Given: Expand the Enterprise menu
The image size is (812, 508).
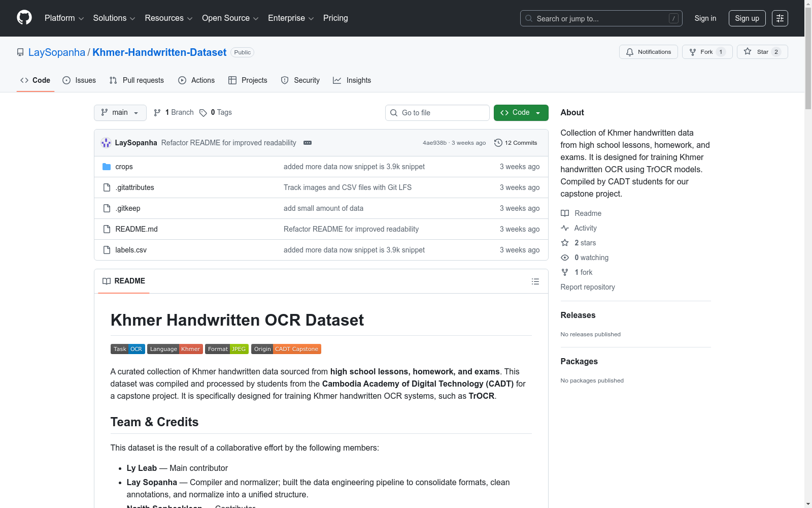Looking at the screenshot, I should 291,18.
